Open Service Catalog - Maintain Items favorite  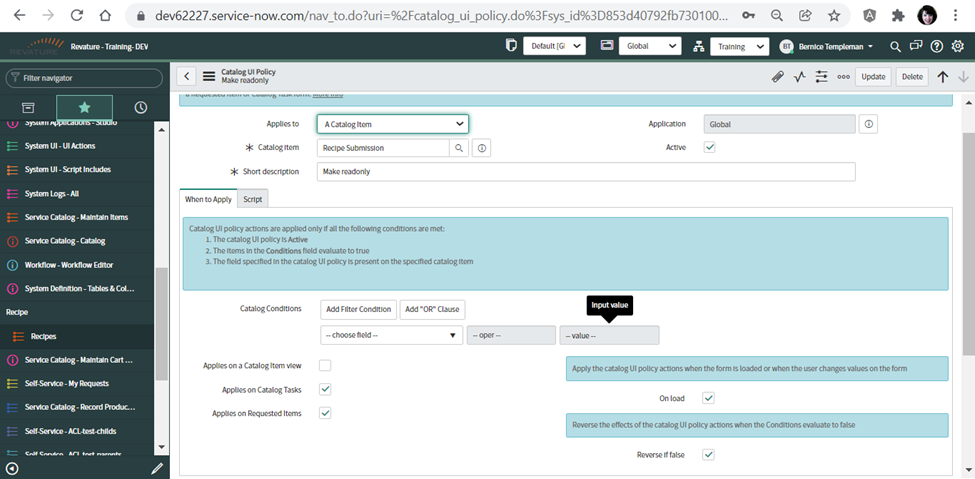tap(77, 217)
